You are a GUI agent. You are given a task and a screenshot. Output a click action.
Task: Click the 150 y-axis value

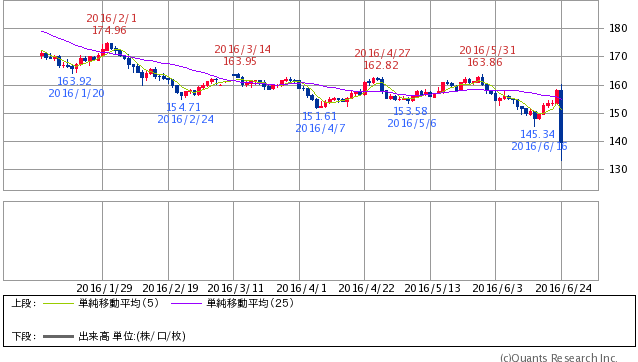pyautogui.click(x=618, y=113)
